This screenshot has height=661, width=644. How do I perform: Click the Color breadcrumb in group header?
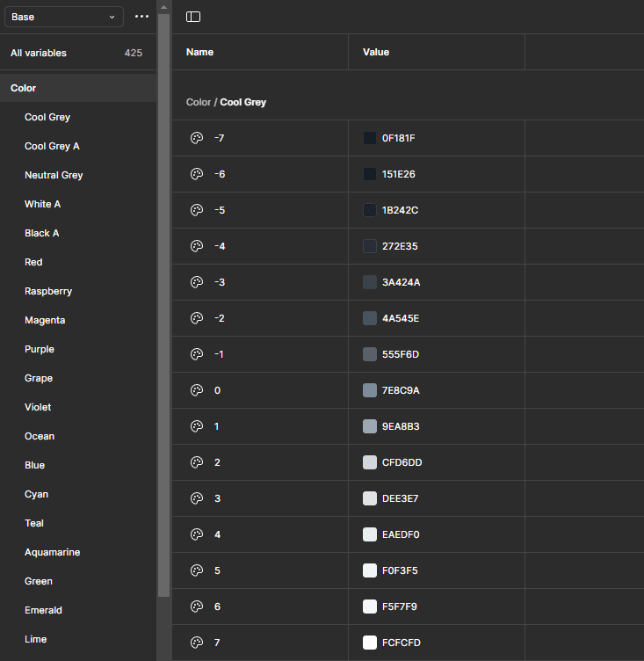(198, 103)
